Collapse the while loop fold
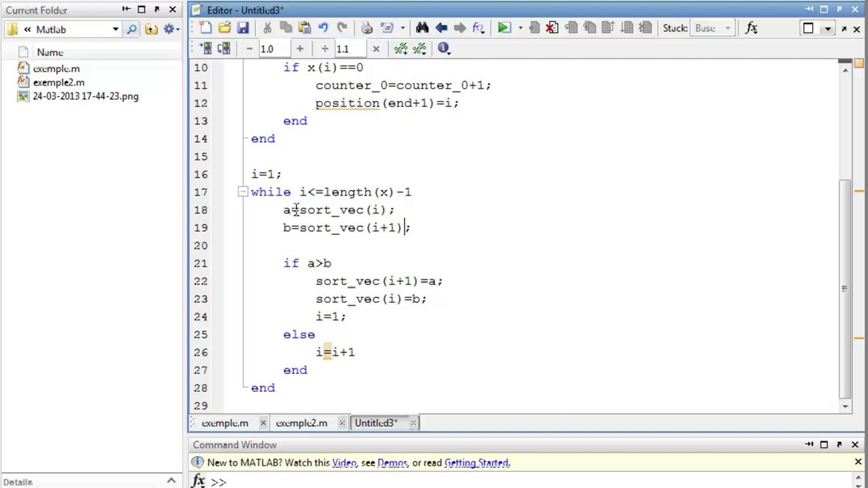This screenshot has height=488, width=868. (x=243, y=192)
